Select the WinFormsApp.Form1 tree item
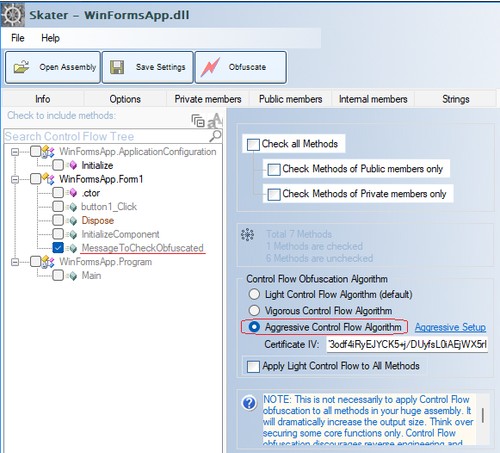 (101, 179)
